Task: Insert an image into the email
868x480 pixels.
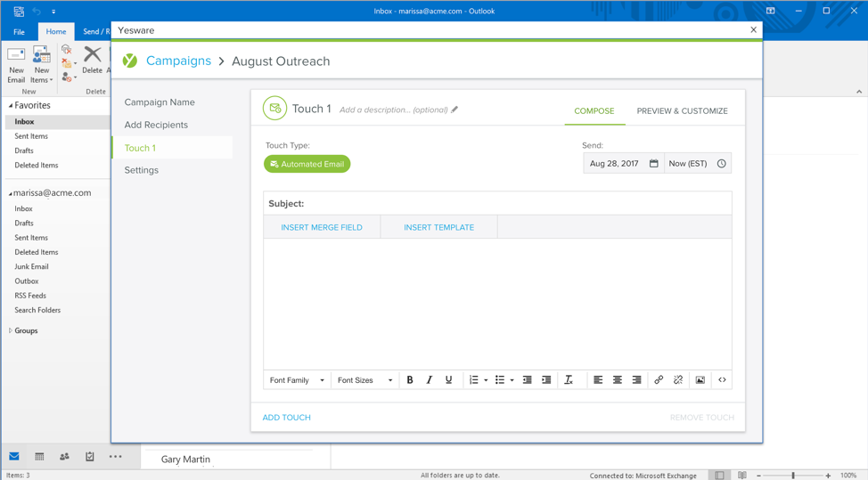Action: click(x=700, y=380)
